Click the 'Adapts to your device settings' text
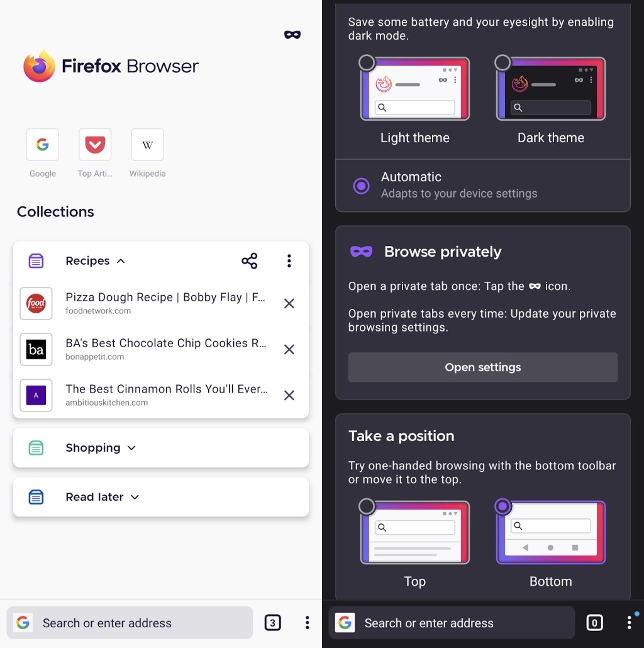The image size is (644, 648). [459, 193]
